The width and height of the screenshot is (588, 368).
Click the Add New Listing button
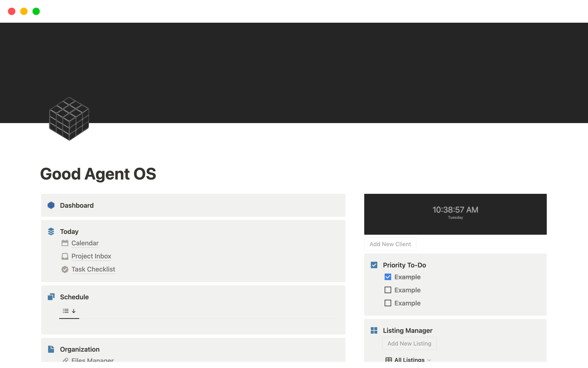pos(409,343)
